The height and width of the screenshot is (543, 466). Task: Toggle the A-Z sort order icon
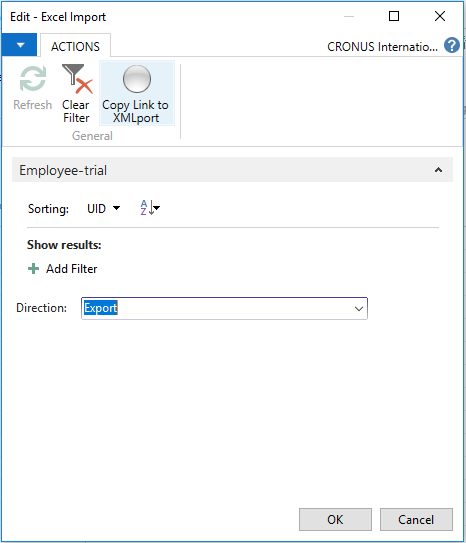(150, 208)
